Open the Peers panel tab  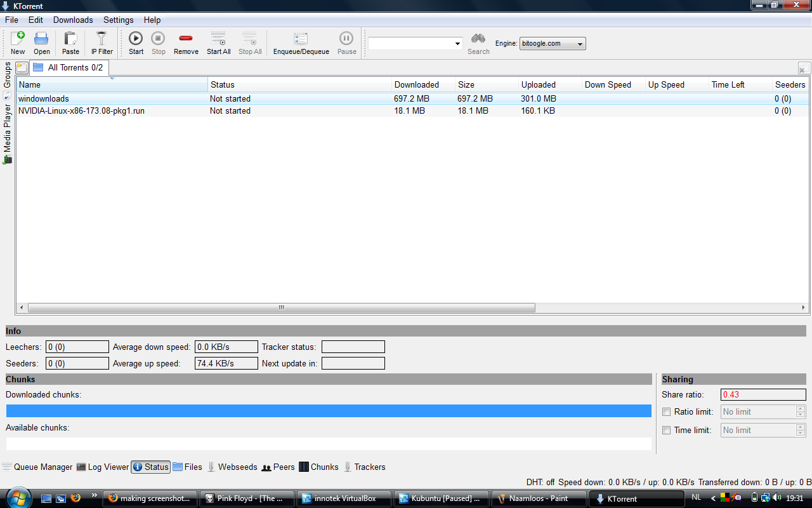[x=278, y=467]
